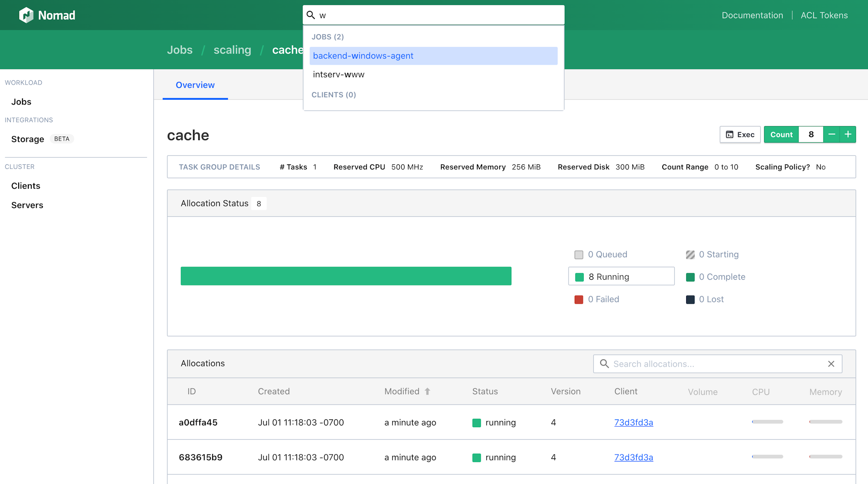
Task: Click the Running status legend square
Action: pos(579,276)
